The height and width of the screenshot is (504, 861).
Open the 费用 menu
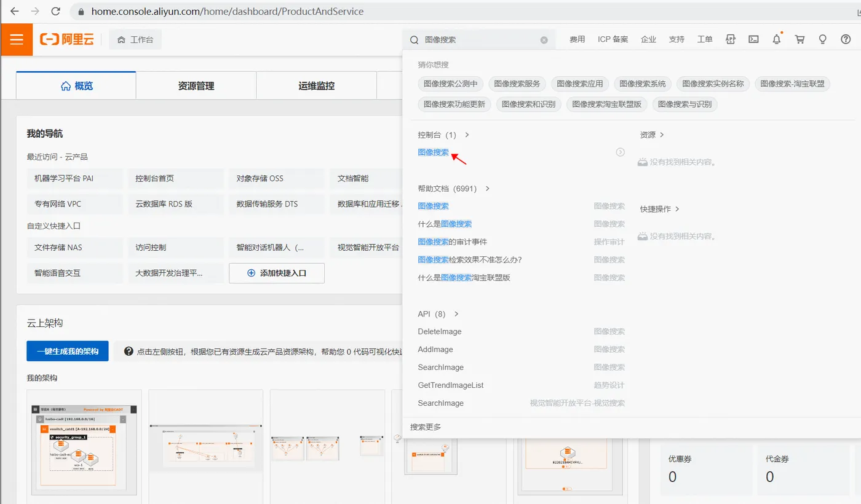pos(577,39)
